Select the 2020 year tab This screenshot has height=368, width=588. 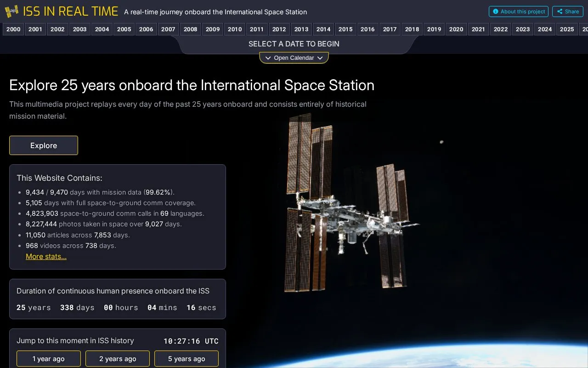click(x=456, y=29)
